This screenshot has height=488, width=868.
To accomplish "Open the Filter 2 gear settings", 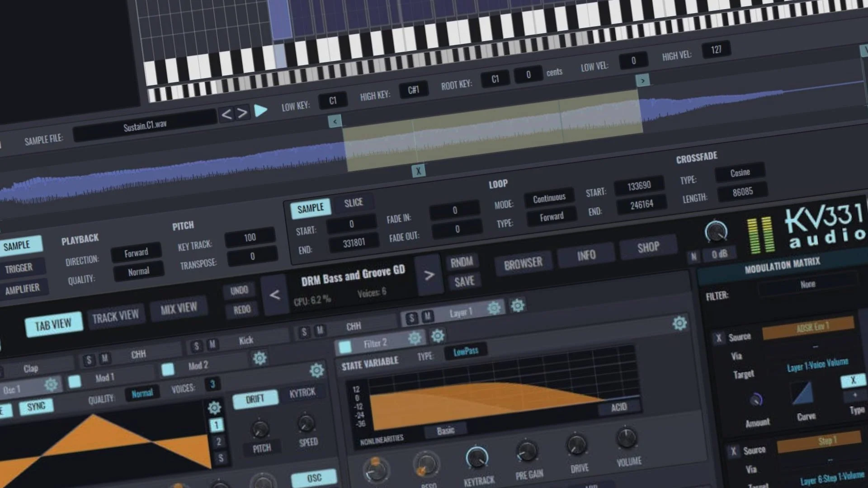I will (415, 338).
